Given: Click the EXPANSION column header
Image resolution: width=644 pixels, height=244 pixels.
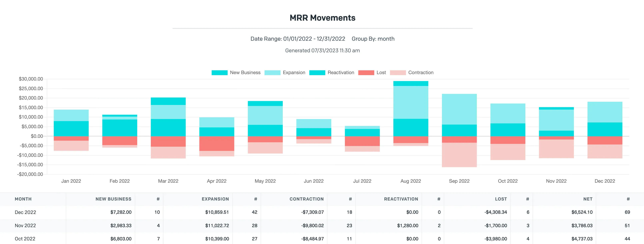Looking at the screenshot, I should click(x=215, y=199).
